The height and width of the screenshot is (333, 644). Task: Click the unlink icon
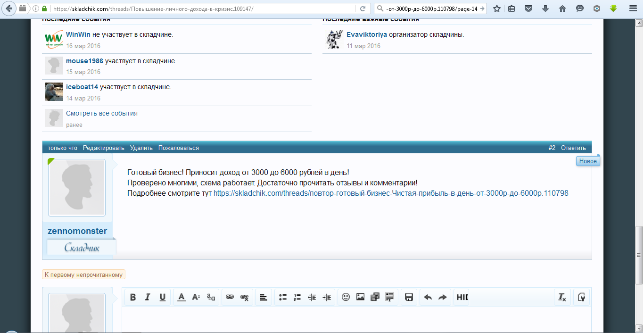[x=245, y=297]
